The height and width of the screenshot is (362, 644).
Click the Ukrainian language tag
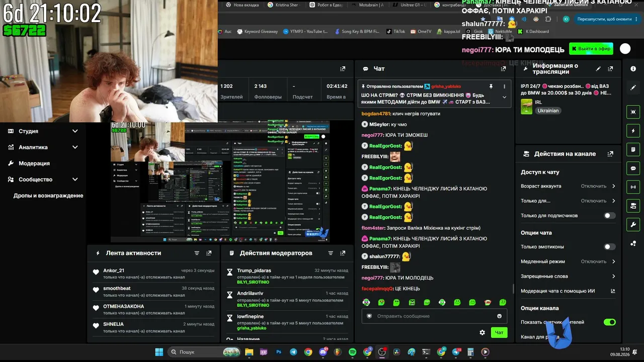pos(548,111)
